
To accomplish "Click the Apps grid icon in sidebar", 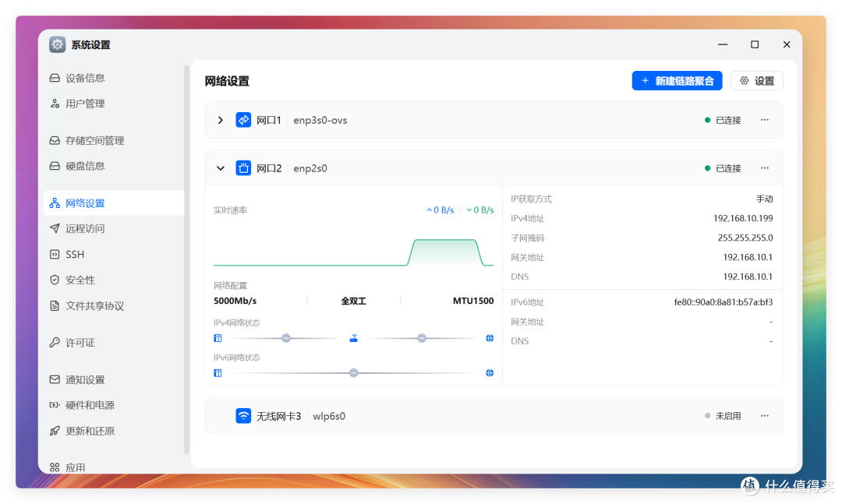I will tap(55, 467).
